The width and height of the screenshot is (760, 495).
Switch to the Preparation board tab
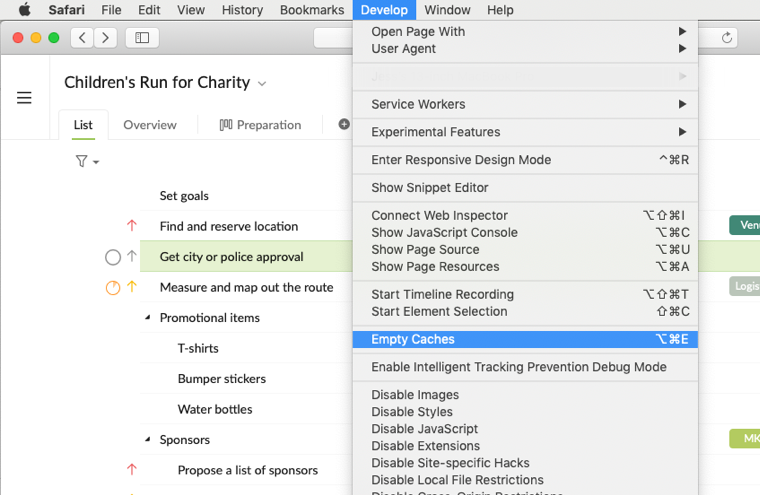click(260, 125)
